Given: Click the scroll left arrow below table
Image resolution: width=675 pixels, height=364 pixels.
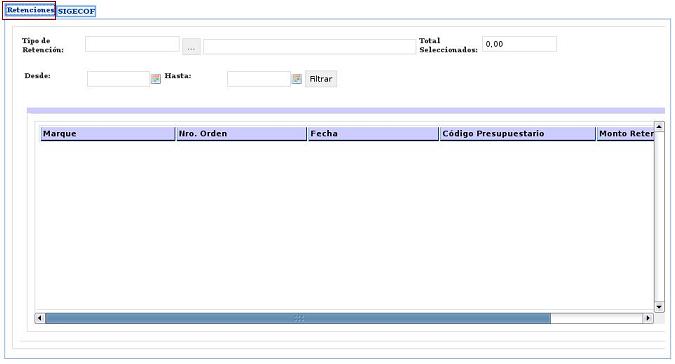Looking at the screenshot, I should [x=40, y=318].
